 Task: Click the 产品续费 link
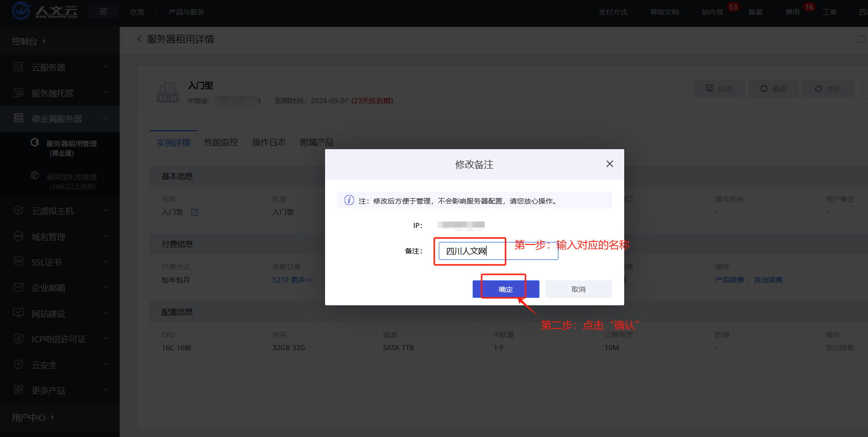point(729,280)
